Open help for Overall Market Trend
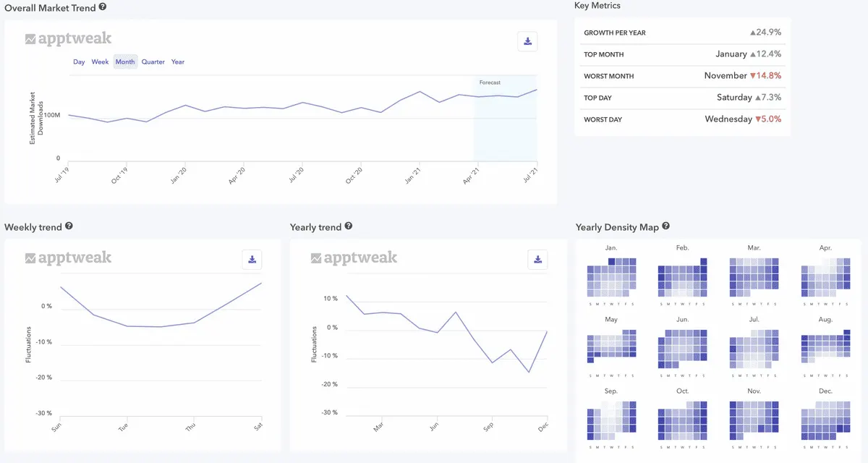The height and width of the screenshot is (463, 868). pyautogui.click(x=103, y=7)
